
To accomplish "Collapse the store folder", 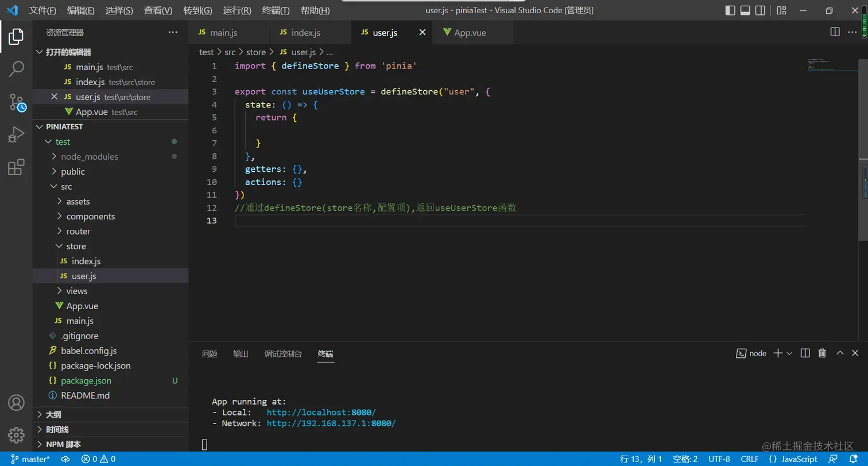I will coord(110,246).
